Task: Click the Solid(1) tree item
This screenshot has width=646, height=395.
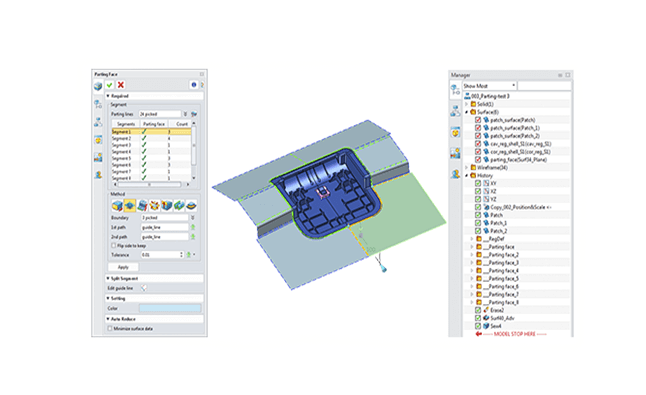Action: [x=485, y=104]
